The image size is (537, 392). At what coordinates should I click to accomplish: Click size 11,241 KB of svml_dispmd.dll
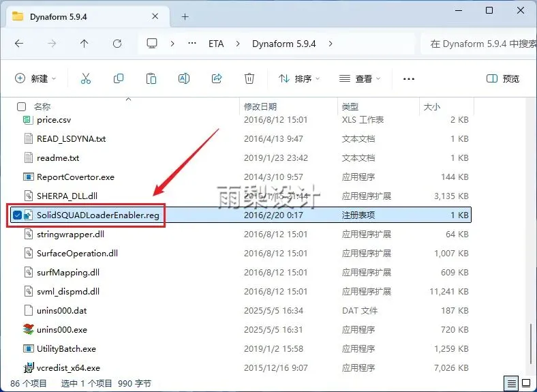point(449,291)
